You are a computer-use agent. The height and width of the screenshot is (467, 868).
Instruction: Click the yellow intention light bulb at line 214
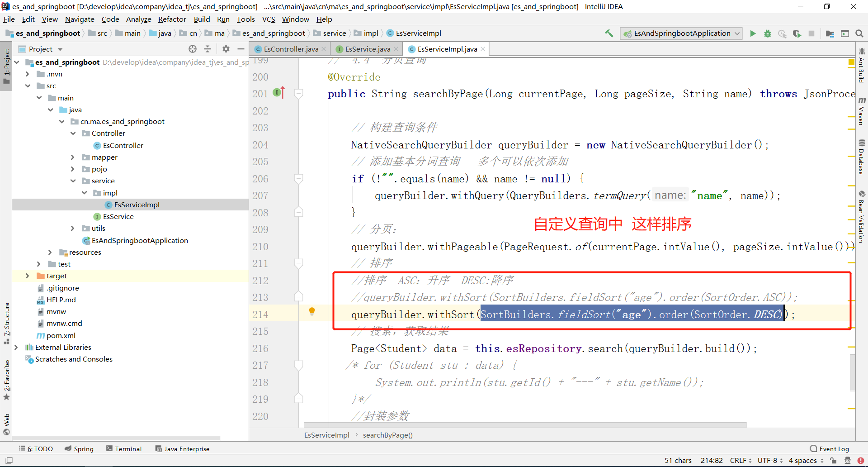[x=312, y=311]
